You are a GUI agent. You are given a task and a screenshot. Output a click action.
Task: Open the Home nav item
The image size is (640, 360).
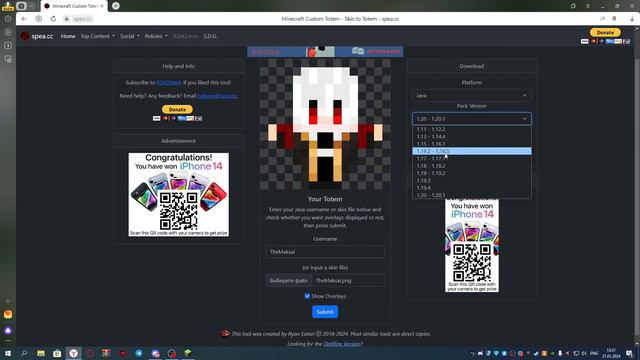(68, 36)
